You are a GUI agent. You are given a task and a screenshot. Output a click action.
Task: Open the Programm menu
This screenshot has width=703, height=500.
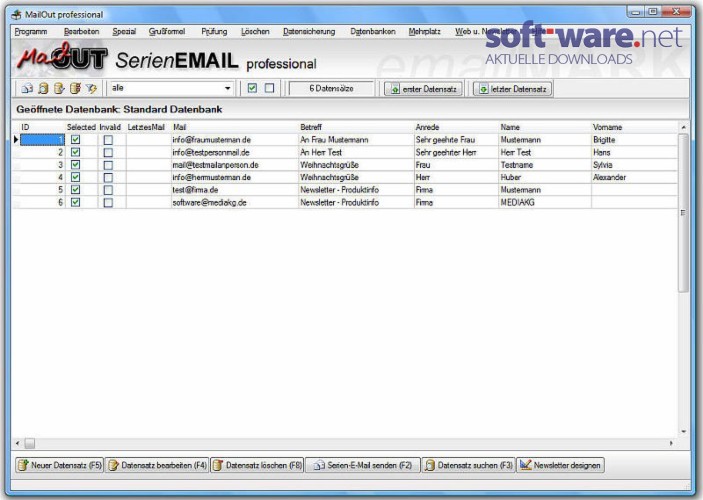pos(30,31)
